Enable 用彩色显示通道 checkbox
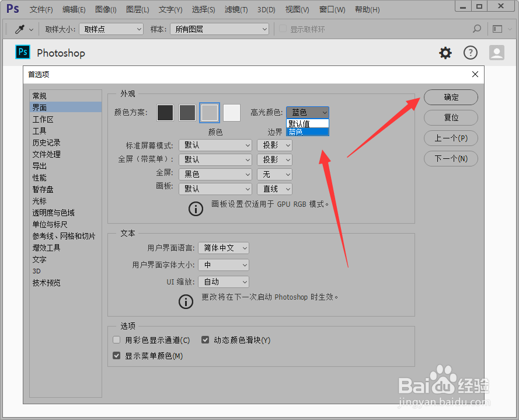 point(117,340)
